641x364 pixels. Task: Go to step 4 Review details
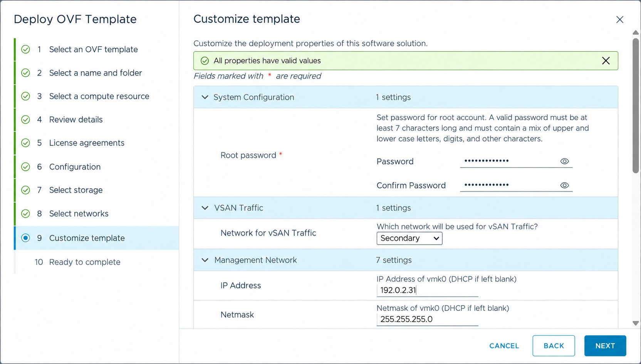(x=76, y=119)
